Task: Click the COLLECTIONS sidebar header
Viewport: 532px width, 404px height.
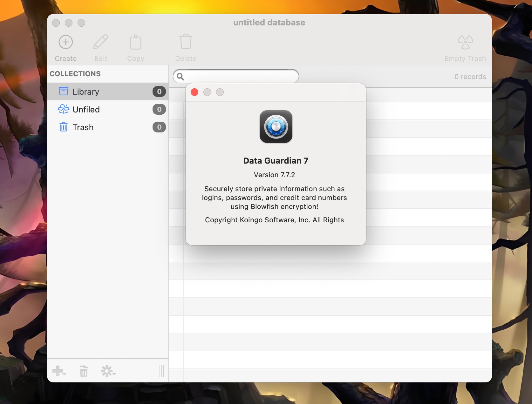Action: [75, 74]
